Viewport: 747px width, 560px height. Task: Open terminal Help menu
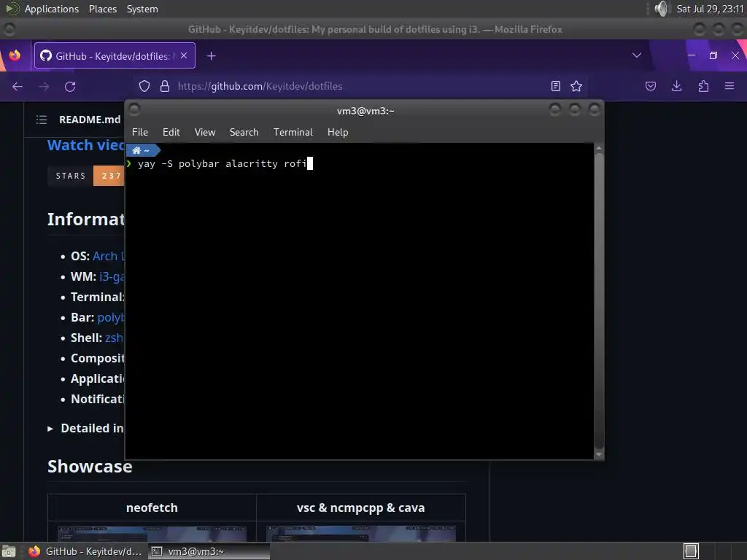[x=338, y=133]
